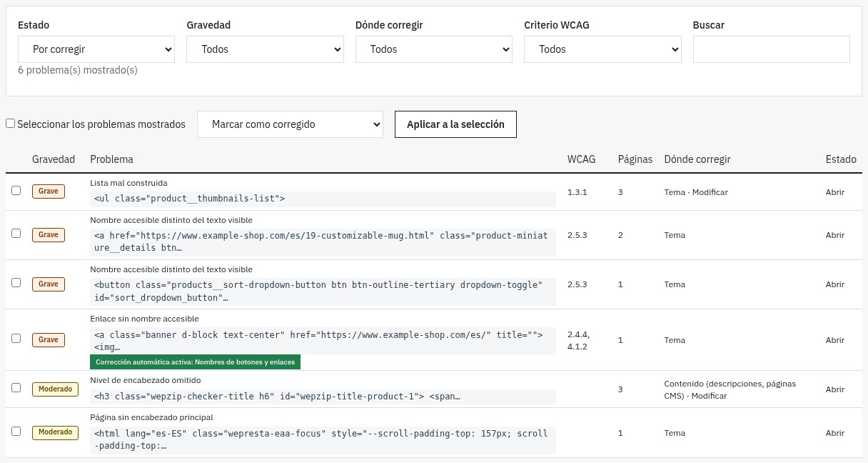This screenshot has width=868, height=463.
Task: Click the green Corrección automática activa badge
Action: [x=195, y=362]
